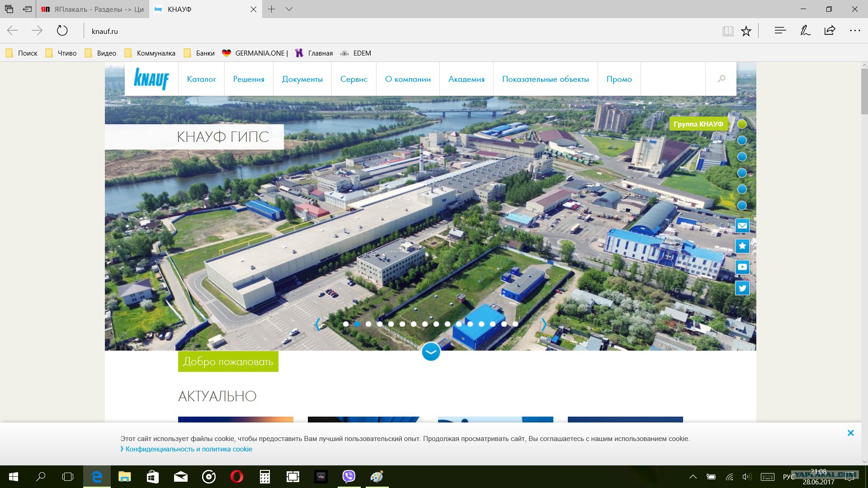Open File Explorer from the taskbar

pyautogui.click(x=124, y=477)
